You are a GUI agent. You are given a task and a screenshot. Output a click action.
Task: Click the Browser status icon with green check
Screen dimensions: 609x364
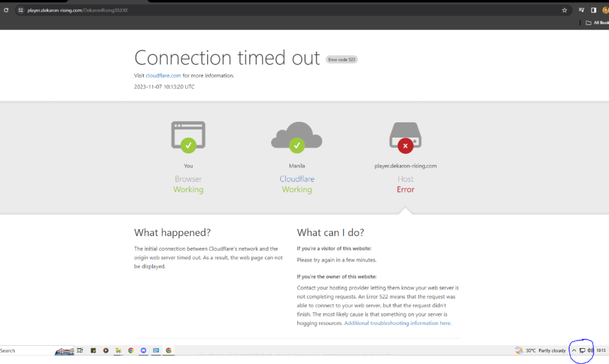tap(188, 137)
